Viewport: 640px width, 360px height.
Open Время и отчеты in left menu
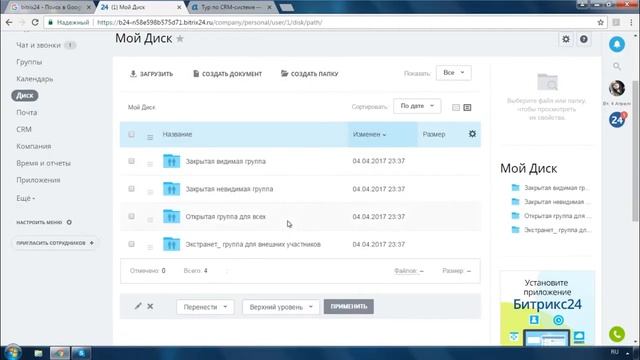tap(43, 163)
